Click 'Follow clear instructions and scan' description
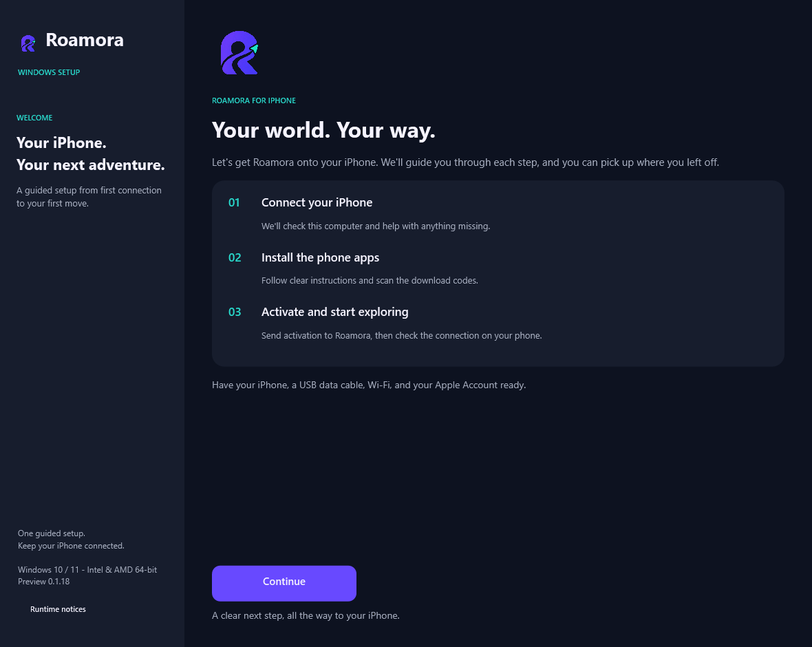This screenshot has width=812, height=647. (370, 280)
